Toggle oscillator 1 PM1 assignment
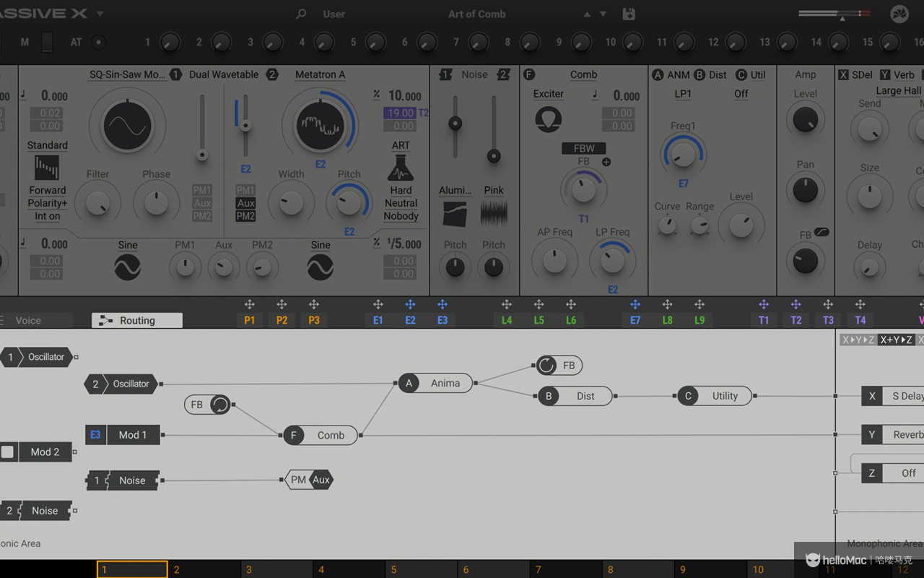 coord(202,191)
